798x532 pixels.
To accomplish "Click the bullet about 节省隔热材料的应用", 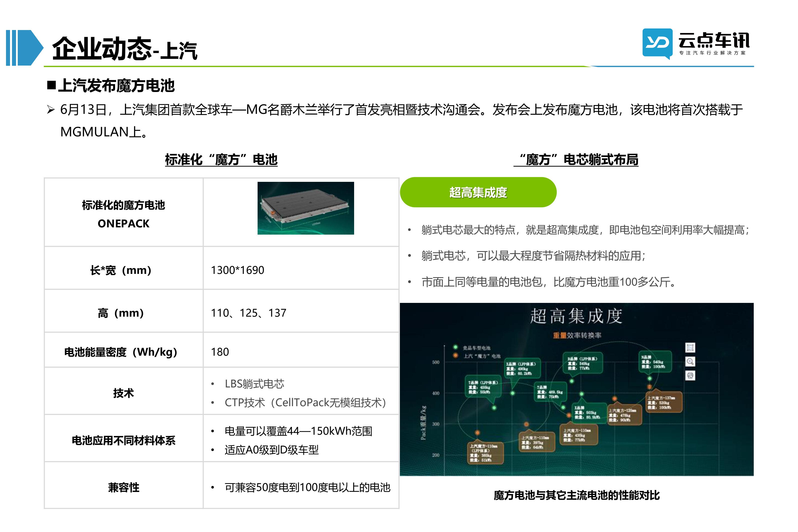I will tap(533, 255).
